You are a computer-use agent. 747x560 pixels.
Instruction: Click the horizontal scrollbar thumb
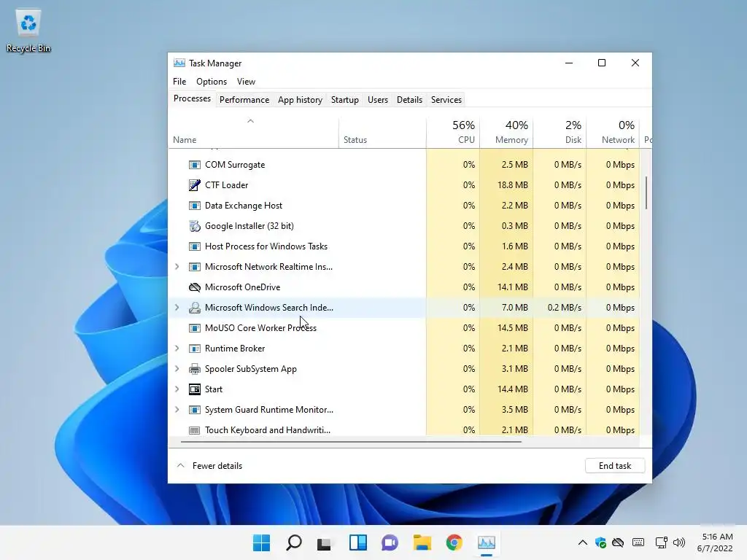pyautogui.click(x=351, y=441)
